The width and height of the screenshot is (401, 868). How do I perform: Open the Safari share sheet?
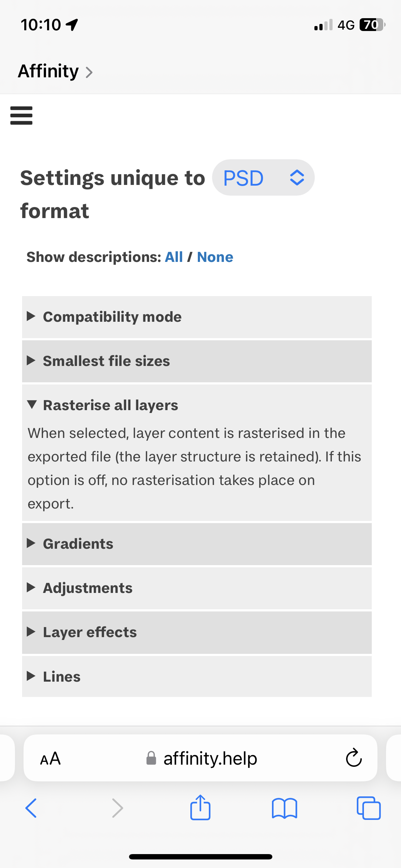200,808
